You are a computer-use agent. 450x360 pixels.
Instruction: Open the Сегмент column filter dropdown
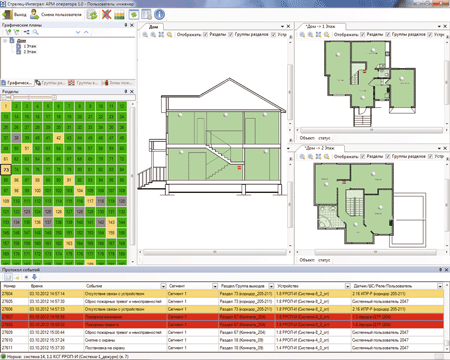tap(215, 286)
